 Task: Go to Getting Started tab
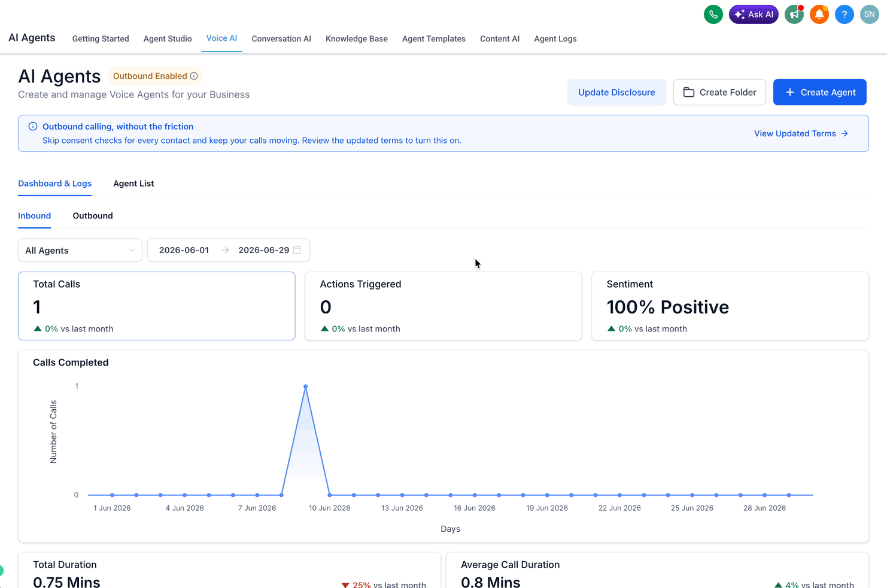[x=101, y=39]
